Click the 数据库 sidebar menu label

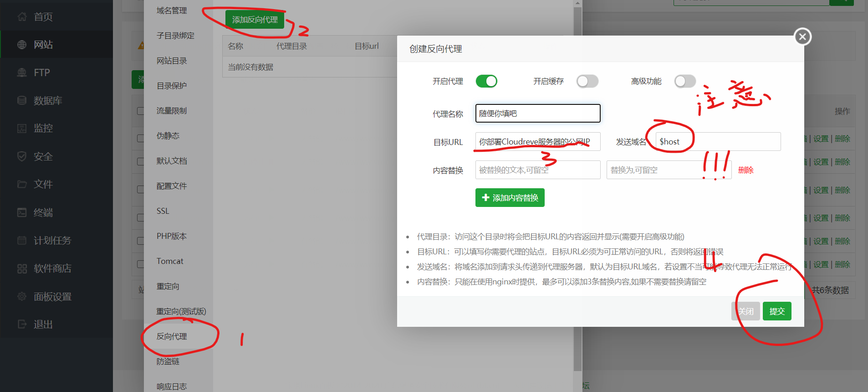point(48,100)
